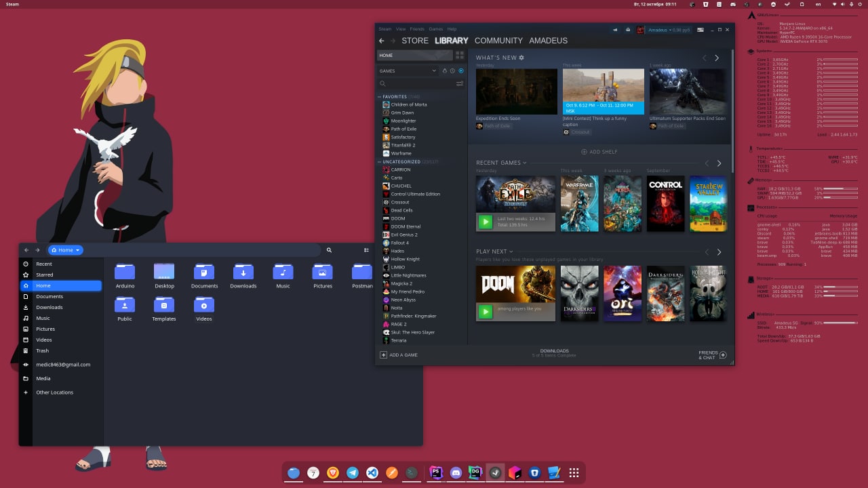868x488 pixels.
Task: Open view options in file manager header
Action: 366,250
